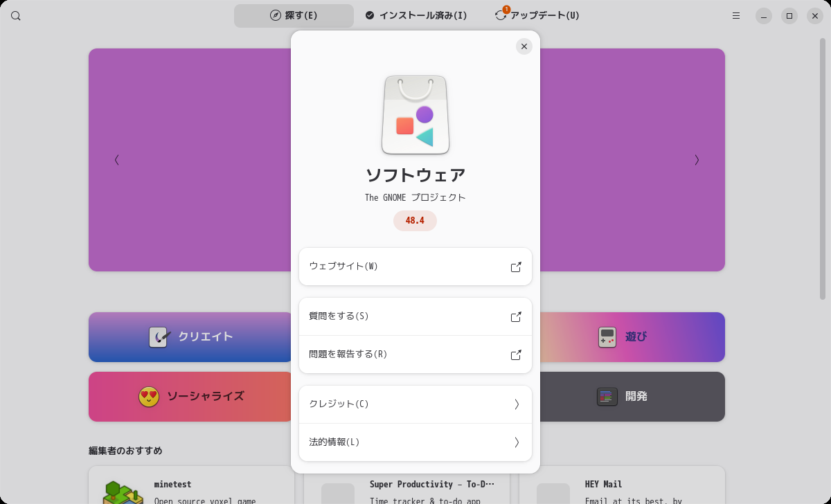Click the minetest voxel block icon
This screenshot has width=831, height=504.
coord(123,492)
